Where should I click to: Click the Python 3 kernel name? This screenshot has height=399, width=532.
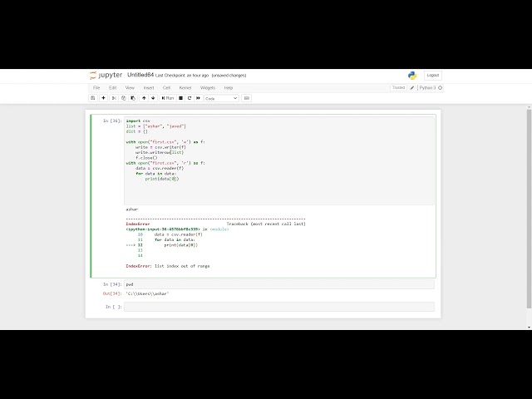coord(427,87)
